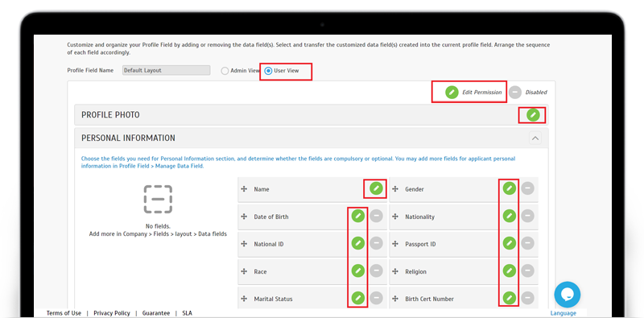644x318 pixels.
Task: Click the PROFILE PHOTO section header
Action: point(312,115)
